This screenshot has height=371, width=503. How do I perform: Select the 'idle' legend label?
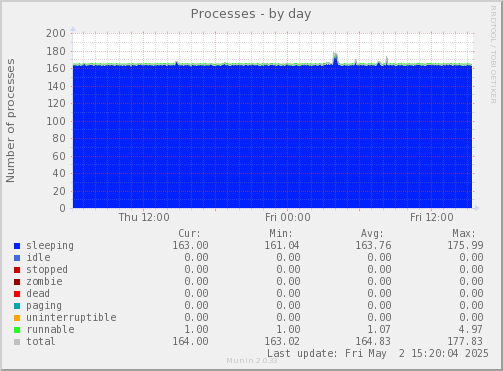coord(38,257)
